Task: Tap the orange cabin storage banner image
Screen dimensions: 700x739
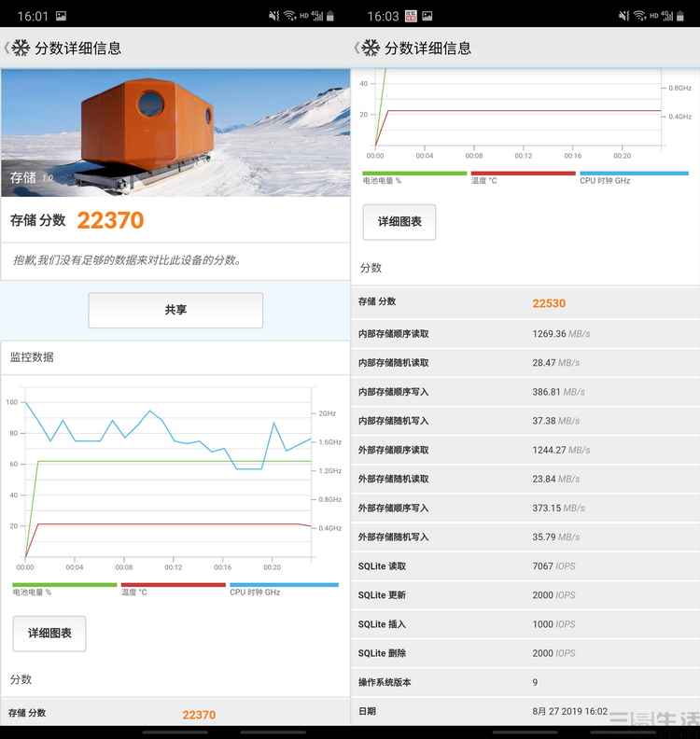Action: click(175, 132)
